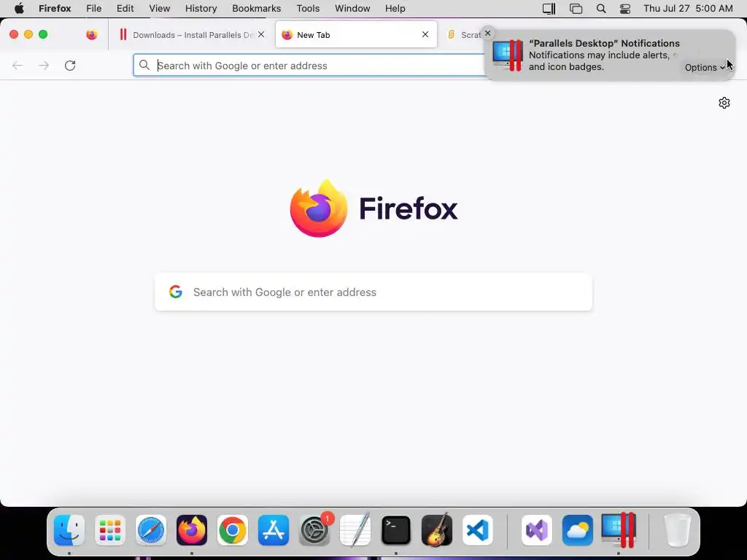Launch Google Chrome from the Dock
The image size is (747, 560).
233,530
